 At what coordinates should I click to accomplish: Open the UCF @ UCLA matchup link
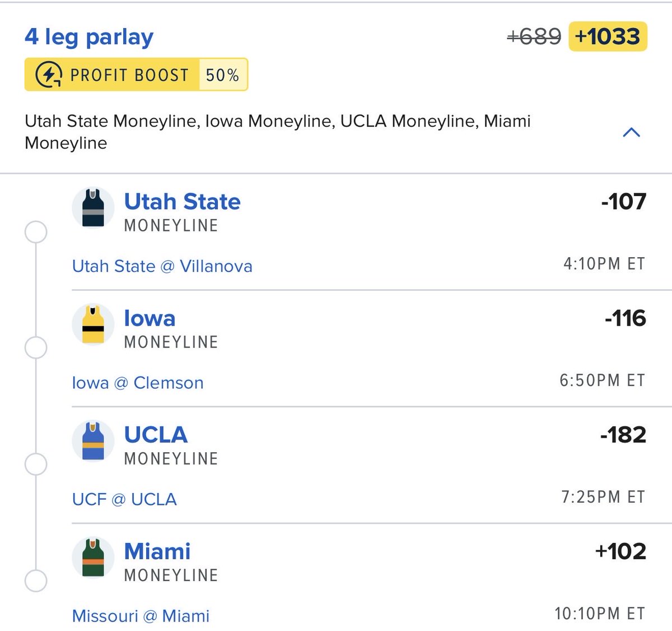124,499
